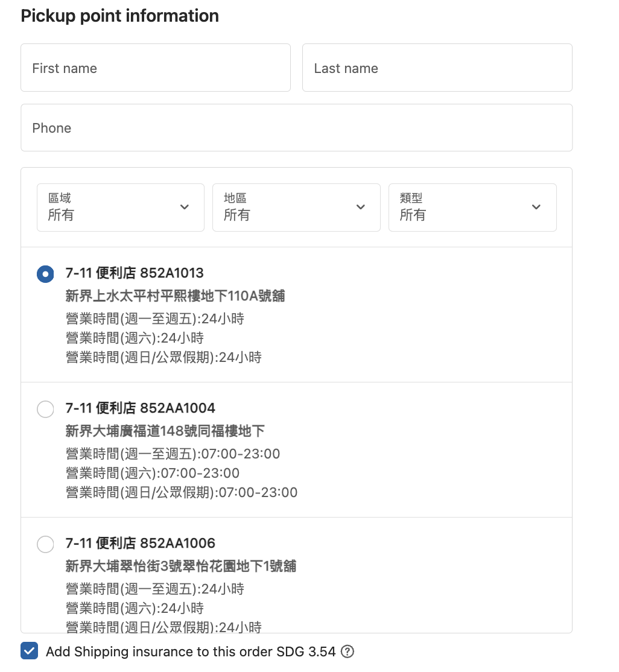The height and width of the screenshot is (672, 619).
Task: Uncheck the Add Shipping insurance checkbox
Action: 29,651
